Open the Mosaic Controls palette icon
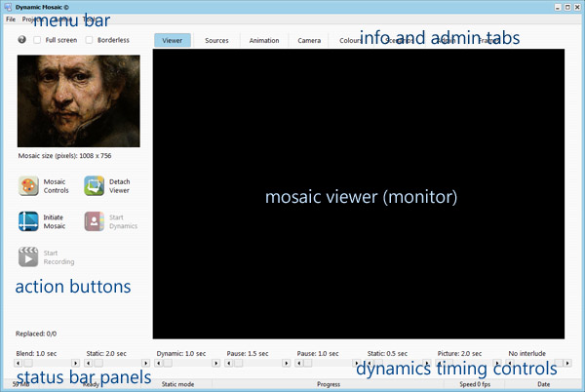The height and width of the screenshot is (392, 585). tap(28, 185)
